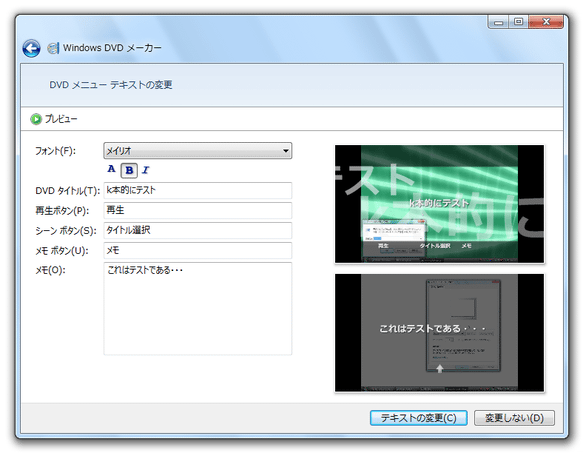The width and height of the screenshot is (586, 456).
Task: Click the DVD タイトル(T): label
Action: coord(68,191)
